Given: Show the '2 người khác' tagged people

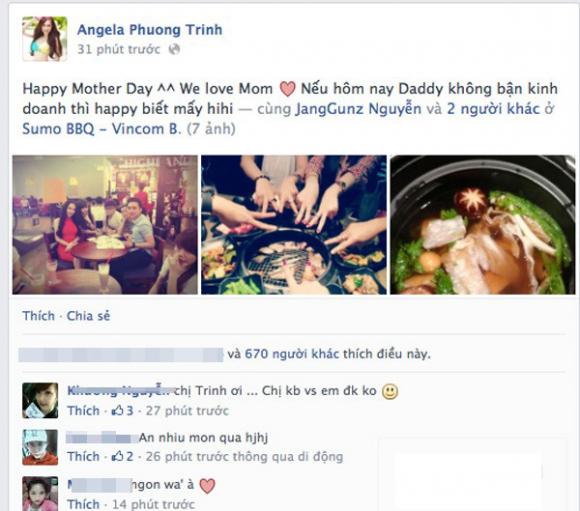Looking at the screenshot, I should coord(493,109).
